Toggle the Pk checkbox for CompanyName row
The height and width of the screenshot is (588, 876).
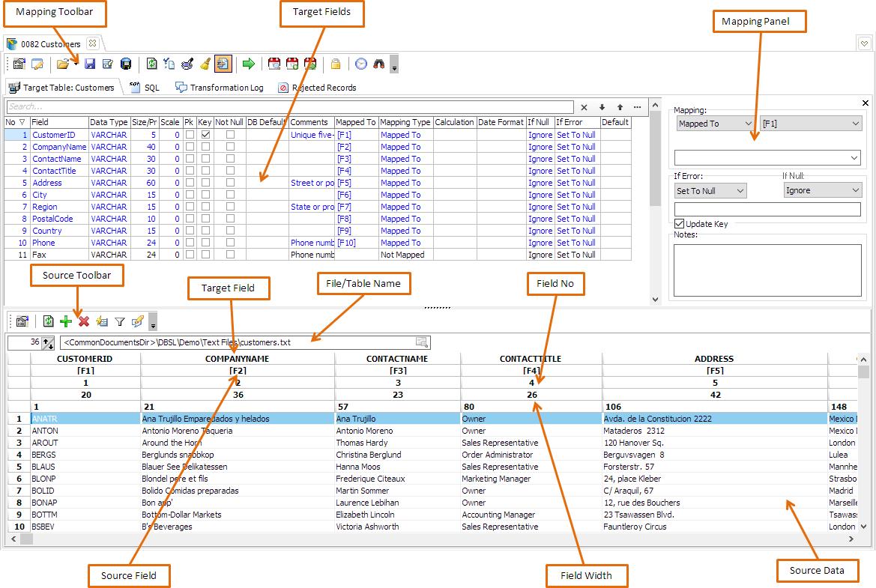[x=190, y=146]
